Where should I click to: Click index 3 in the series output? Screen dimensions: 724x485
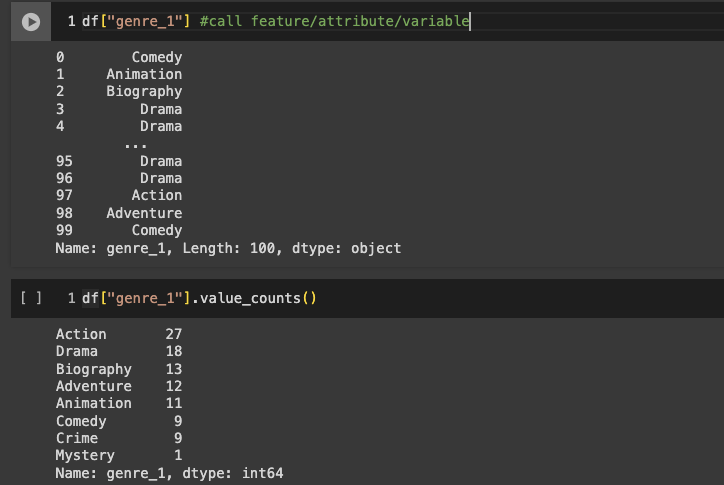click(x=60, y=109)
